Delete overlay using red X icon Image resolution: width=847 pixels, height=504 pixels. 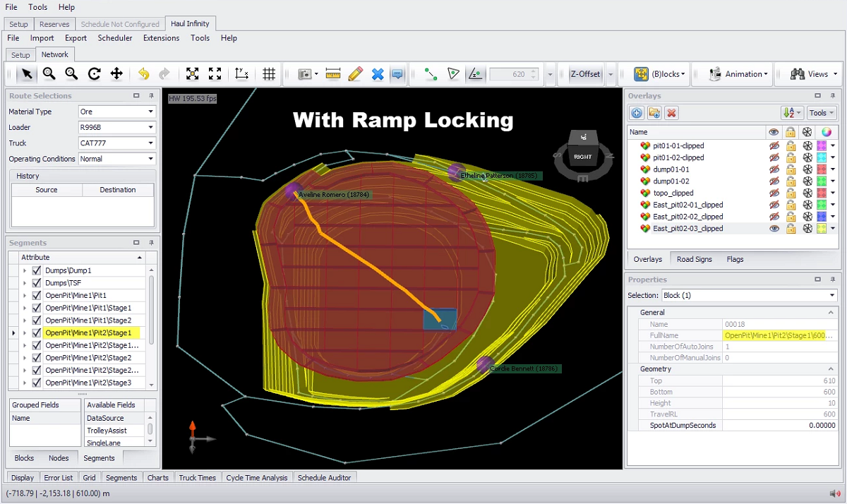[672, 113]
